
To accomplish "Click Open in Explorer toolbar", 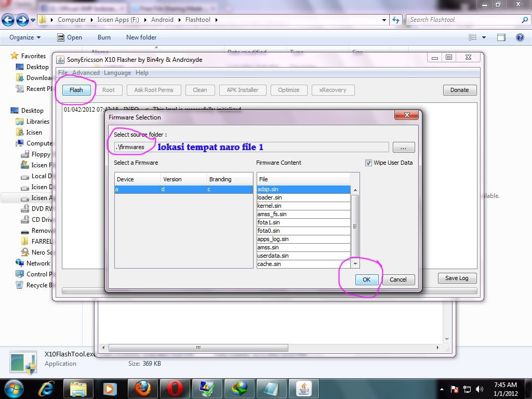I will click(x=70, y=37).
